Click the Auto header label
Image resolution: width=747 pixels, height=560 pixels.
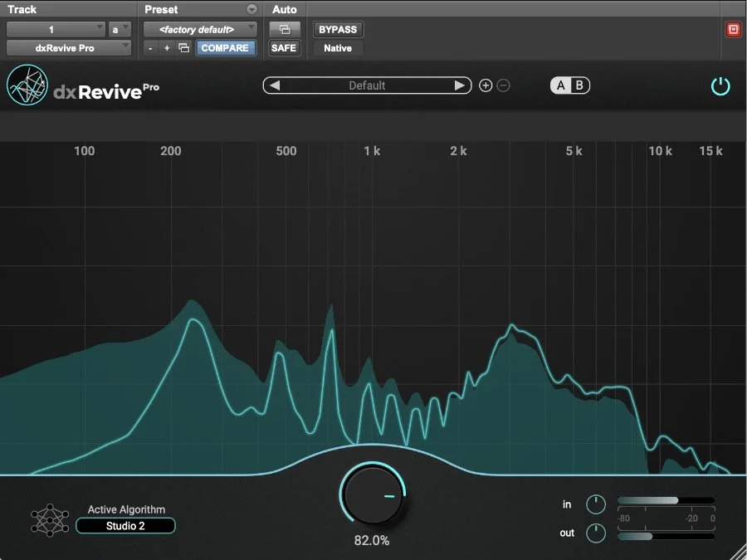point(285,9)
